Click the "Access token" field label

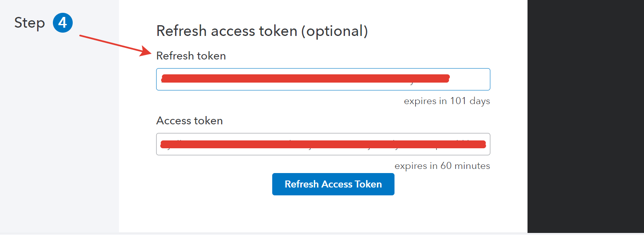(189, 121)
